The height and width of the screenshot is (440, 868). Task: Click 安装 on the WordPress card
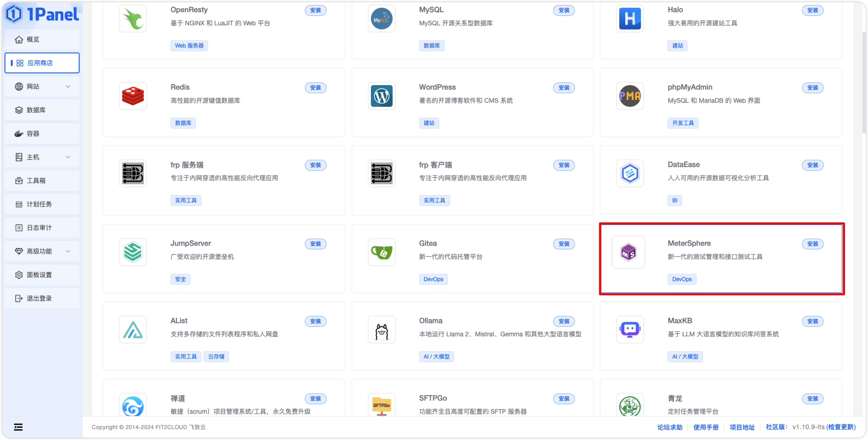tap(564, 88)
